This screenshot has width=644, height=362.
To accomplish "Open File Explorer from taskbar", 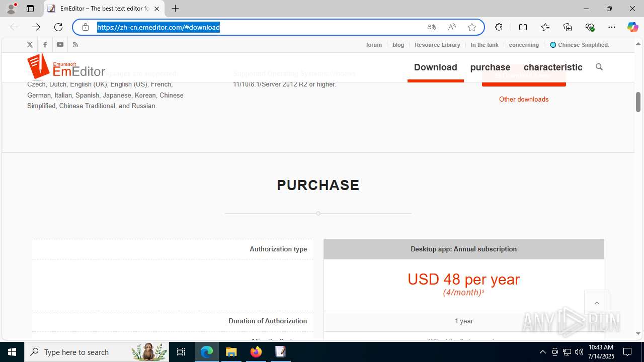I will coord(231,352).
